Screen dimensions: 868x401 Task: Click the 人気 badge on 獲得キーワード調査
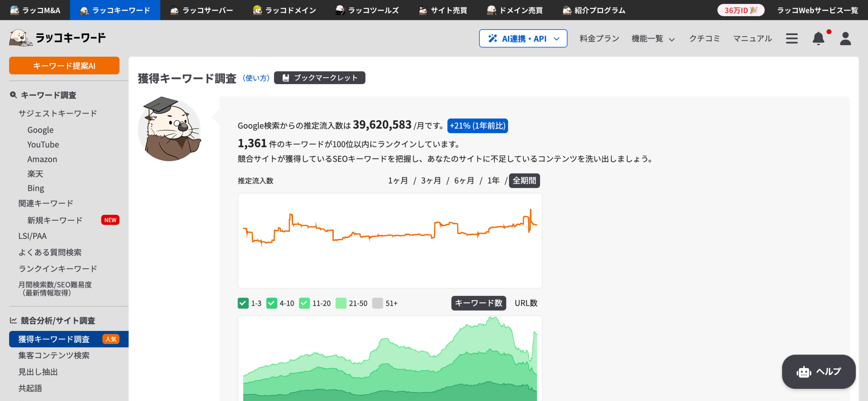tap(111, 339)
